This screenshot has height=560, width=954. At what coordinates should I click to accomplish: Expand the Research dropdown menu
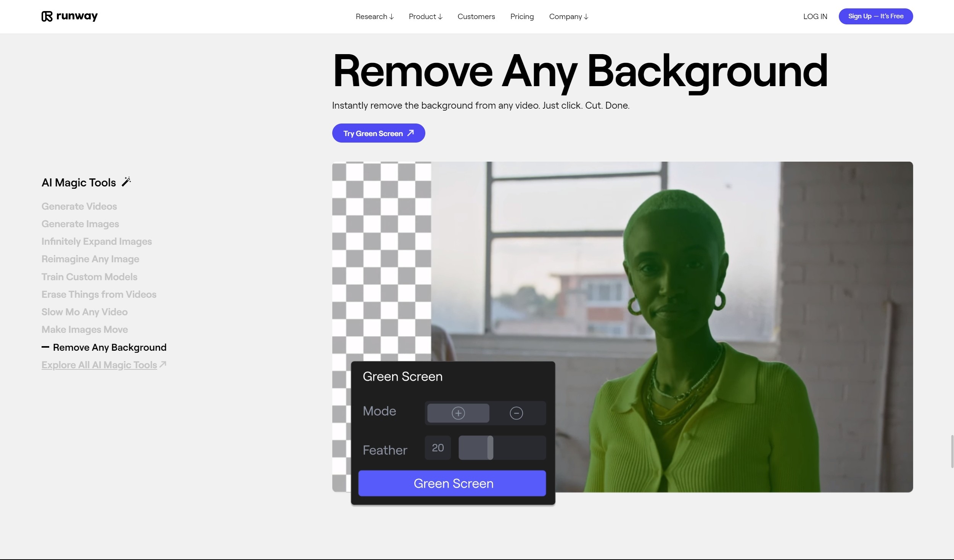374,16
